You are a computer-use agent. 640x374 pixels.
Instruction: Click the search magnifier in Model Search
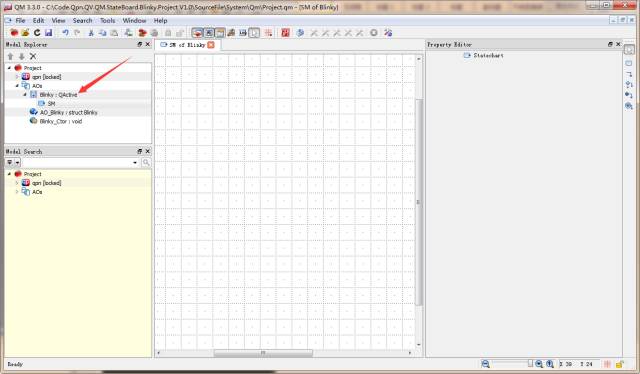[146, 163]
